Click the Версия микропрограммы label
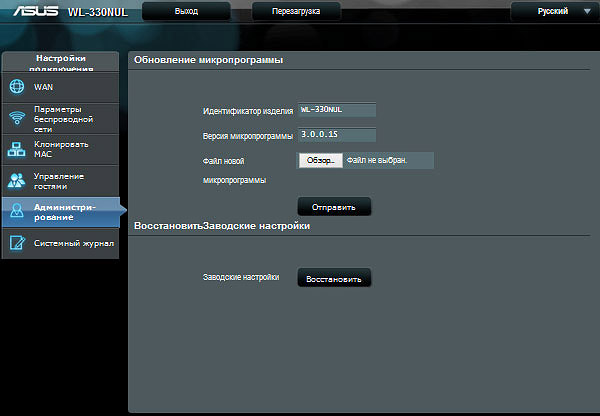Viewport: 600px width, 416px height. tap(248, 136)
